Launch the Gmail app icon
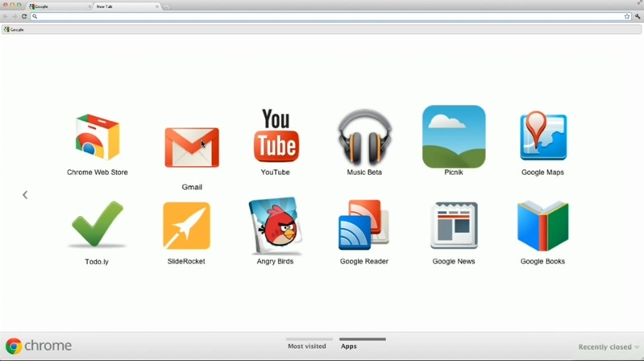Screen dimensions: 644x361 [192, 147]
